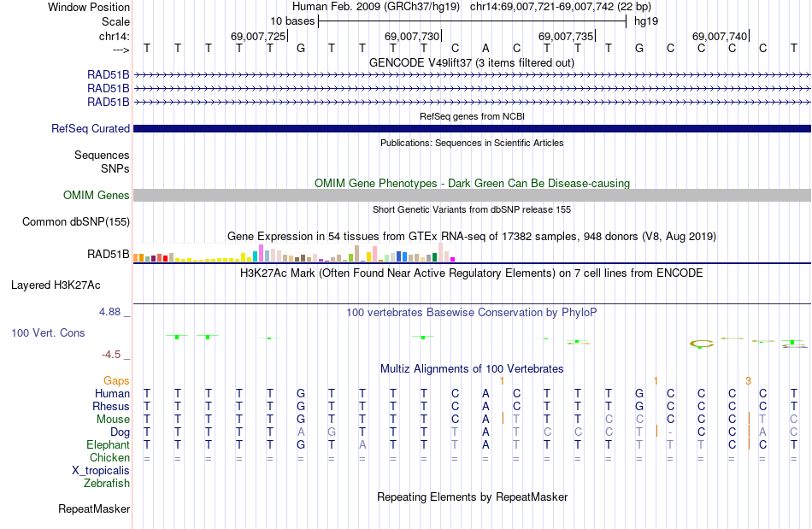The image size is (812, 529).
Task: Click the Zebrafish species row label
Action: pos(107,483)
